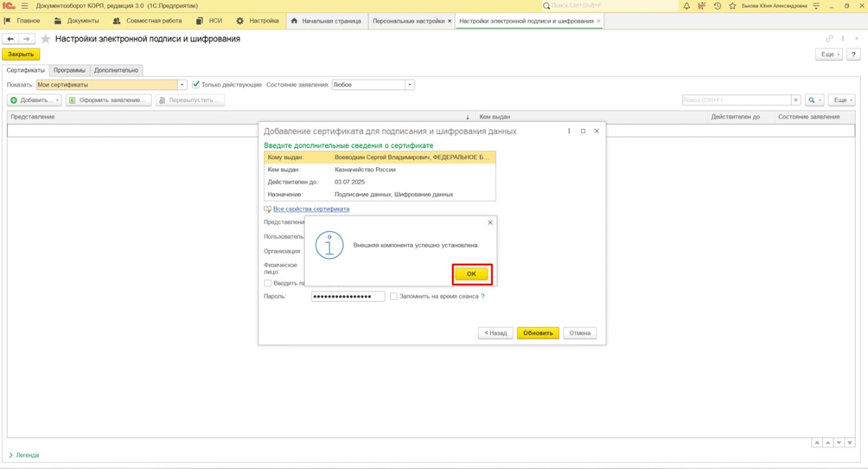868x469 pixels.
Task: Click Оформить заявление button
Action: 109,100
